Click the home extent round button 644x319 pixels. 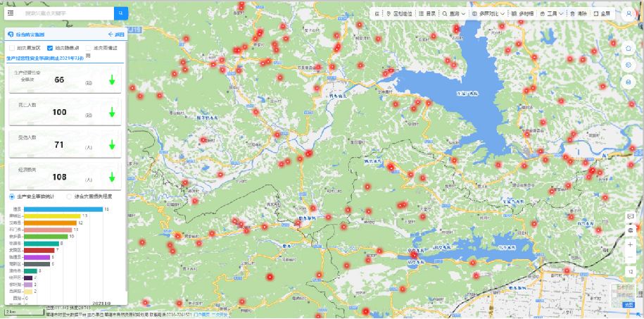tap(629, 48)
